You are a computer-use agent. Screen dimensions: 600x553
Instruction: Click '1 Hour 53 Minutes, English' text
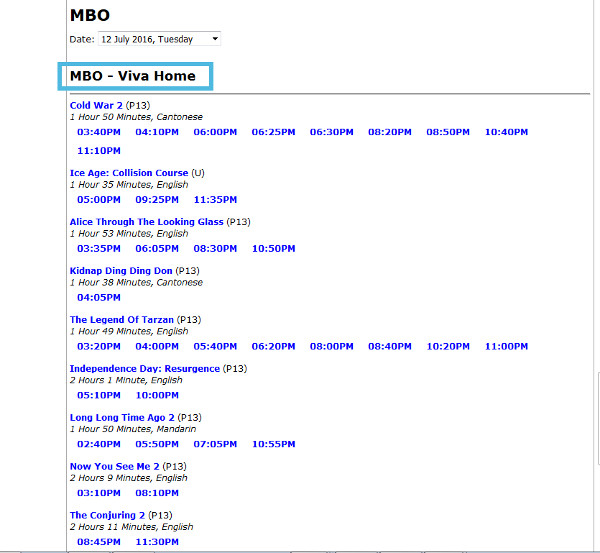(x=129, y=233)
